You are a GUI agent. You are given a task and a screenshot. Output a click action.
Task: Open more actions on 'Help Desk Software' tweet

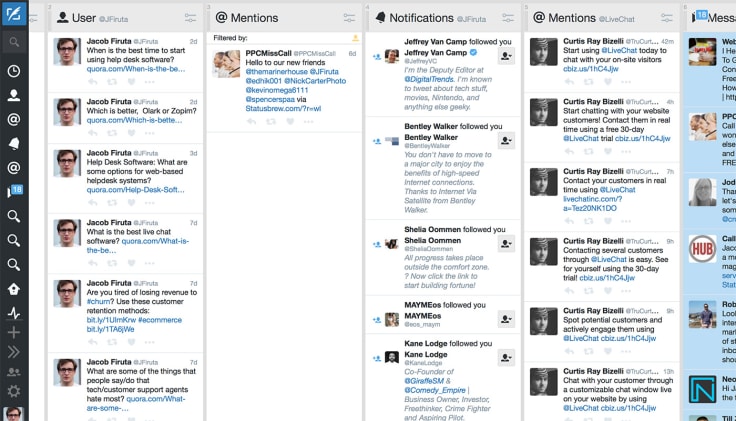coord(150,203)
